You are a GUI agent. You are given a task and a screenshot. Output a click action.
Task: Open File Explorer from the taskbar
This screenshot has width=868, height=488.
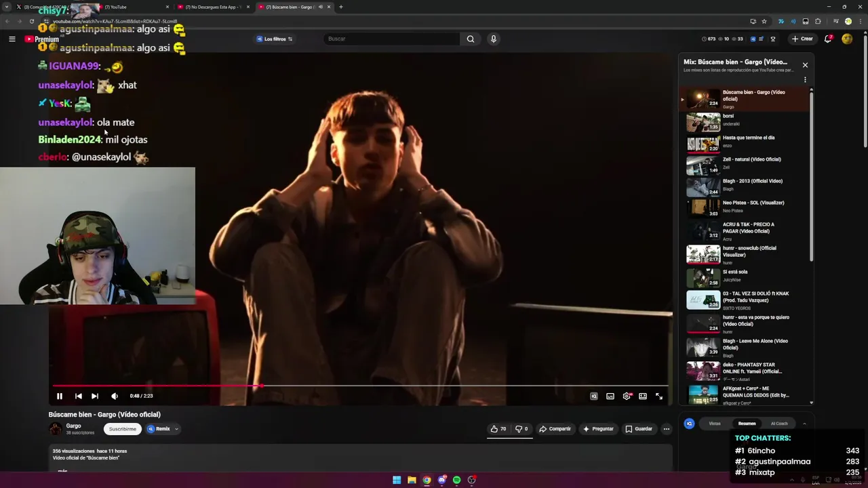point(412,480)
